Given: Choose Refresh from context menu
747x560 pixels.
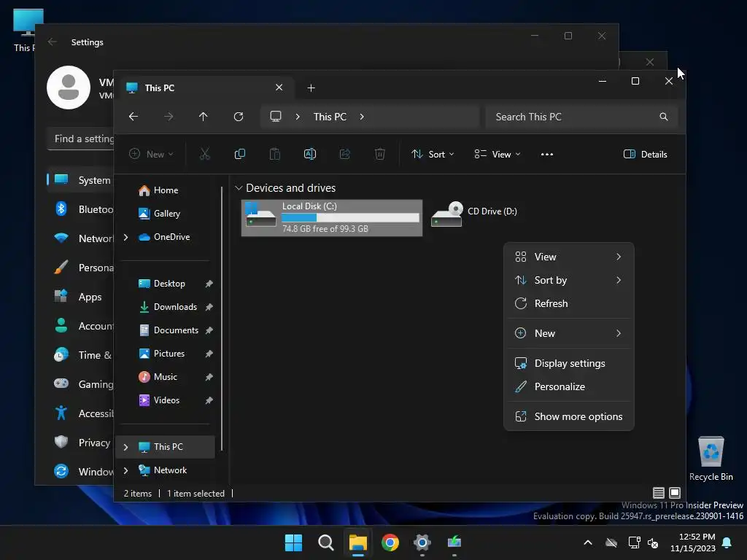Looking at the screenshot, I should click(x=569, y=303).
